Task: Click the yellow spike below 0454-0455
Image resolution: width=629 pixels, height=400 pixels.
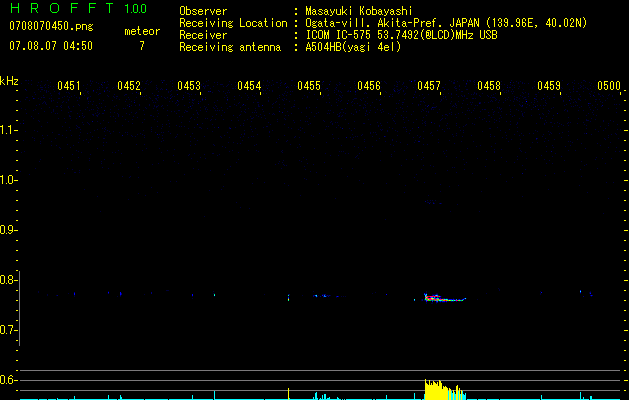Action: click(x=288, y=393)
